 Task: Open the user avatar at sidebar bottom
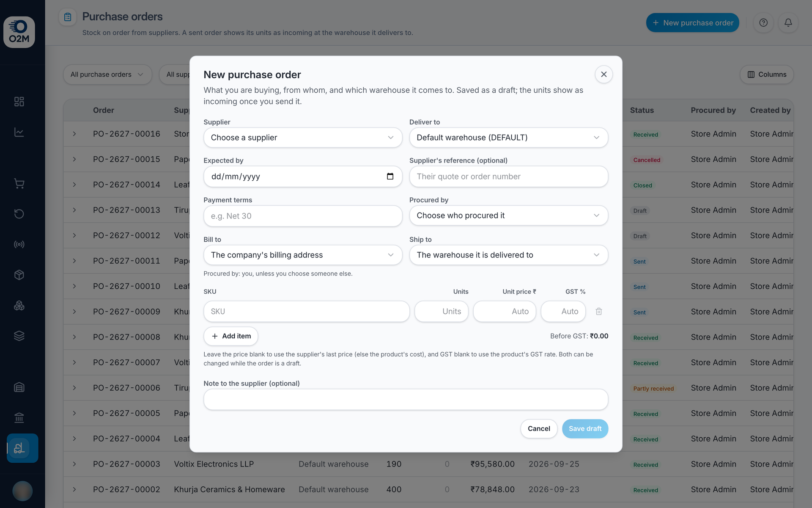click(22, 491)
